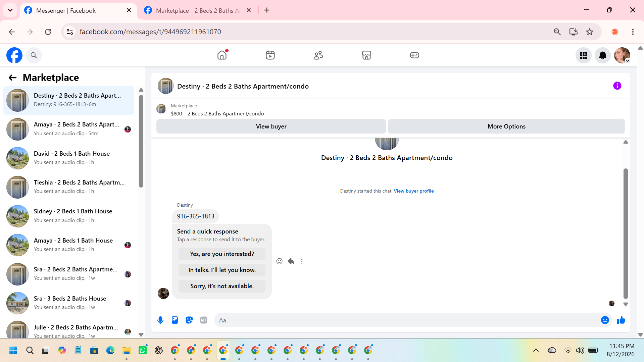The image size is (644, 362).
Task: Open Facebook home via the logo
Action: 14,55
